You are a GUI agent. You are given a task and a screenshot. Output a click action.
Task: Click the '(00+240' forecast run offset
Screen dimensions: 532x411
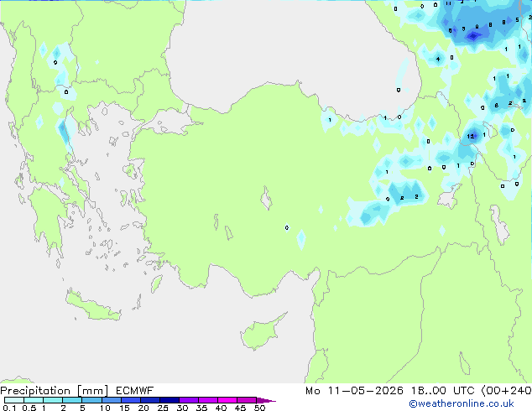pyautogui.click(x=507, y=391)
